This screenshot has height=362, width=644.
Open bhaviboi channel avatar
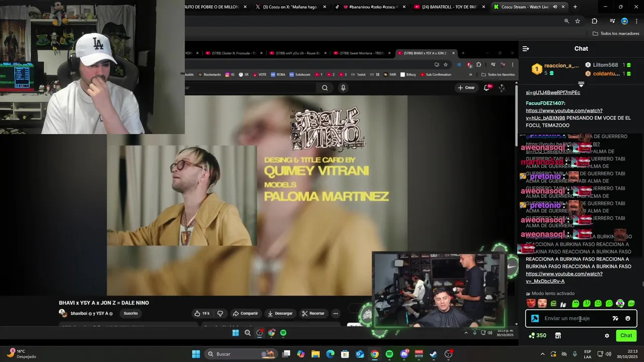(x=63, y=313)
